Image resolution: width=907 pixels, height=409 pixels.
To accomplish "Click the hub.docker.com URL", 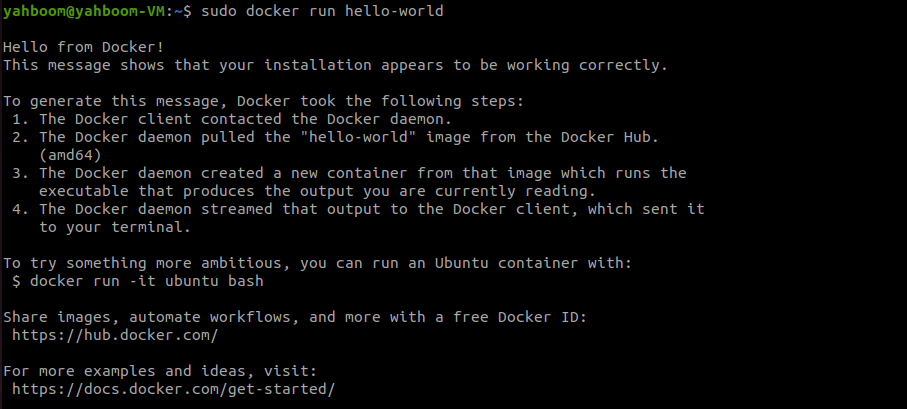I will [x=115, y=336].
